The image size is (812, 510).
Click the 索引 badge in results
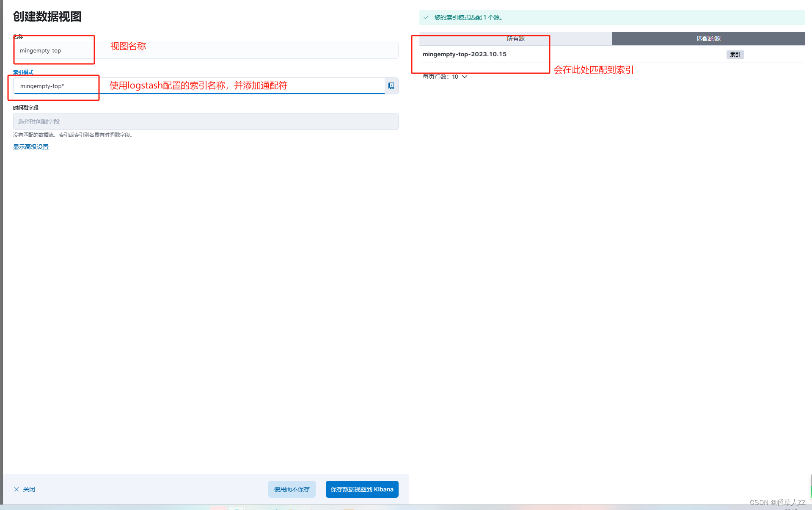[735, 55]
